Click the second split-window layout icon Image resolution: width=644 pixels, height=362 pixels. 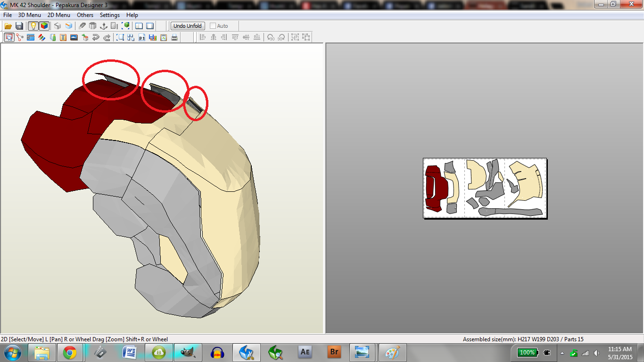150,26
